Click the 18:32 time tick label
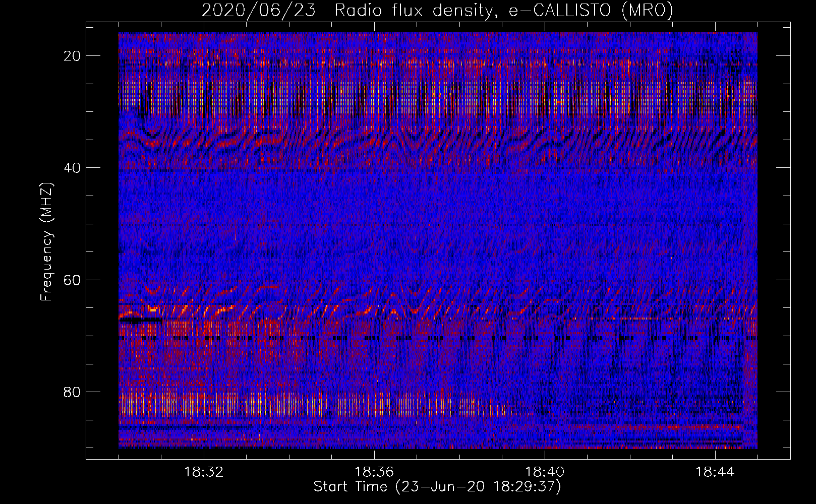Screen dimensions: 816x504 point(204,472)
